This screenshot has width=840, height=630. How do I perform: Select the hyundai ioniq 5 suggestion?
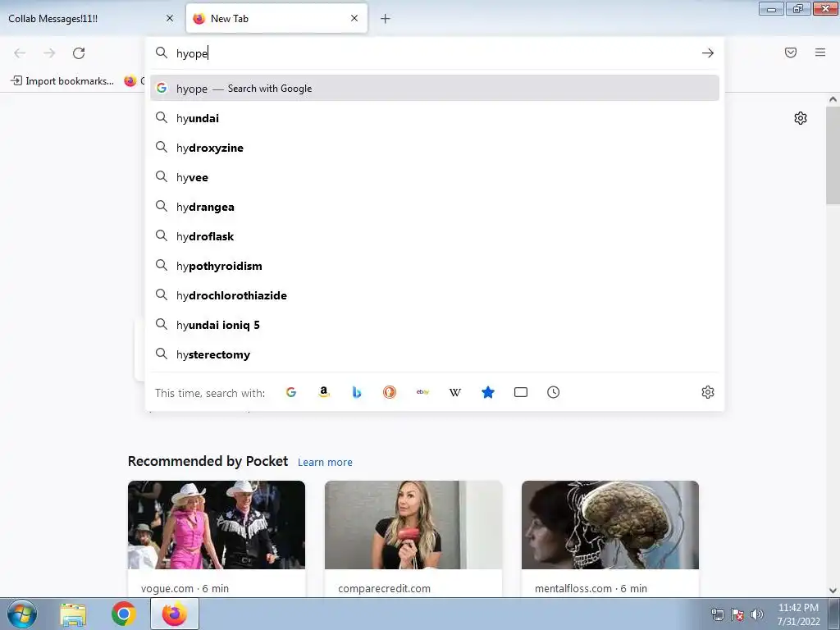pyautogui.click(x=435, y=325)
